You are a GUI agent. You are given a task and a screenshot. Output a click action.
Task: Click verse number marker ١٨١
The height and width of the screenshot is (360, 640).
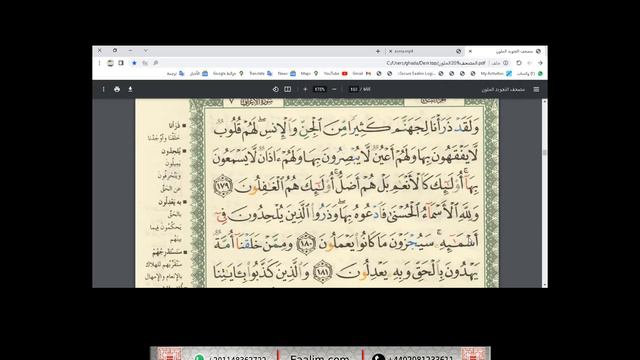[x=322, y=272]
